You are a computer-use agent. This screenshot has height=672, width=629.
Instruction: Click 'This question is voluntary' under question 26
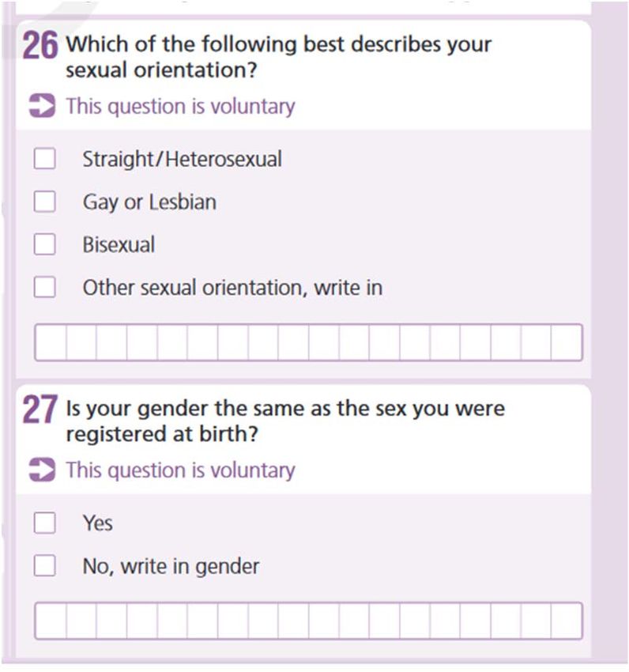180,106
